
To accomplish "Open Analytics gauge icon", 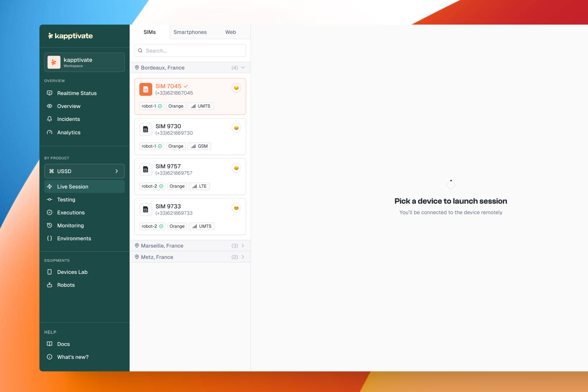I will pyautogui.click(x=49, y=132).
